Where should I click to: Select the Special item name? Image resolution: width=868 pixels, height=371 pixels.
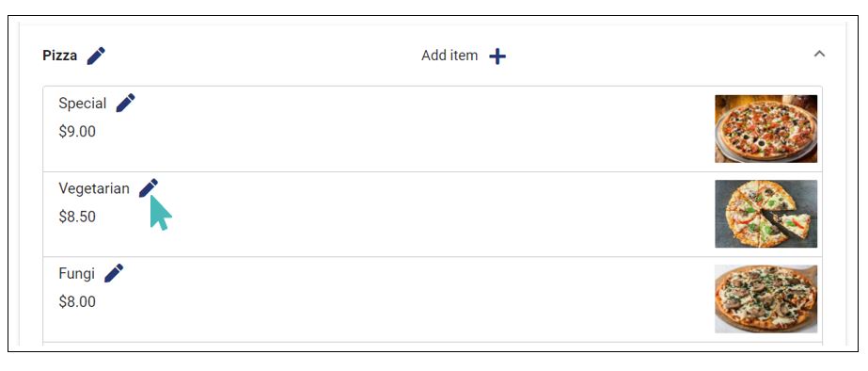pyautogui.click(x=83, y=104)
